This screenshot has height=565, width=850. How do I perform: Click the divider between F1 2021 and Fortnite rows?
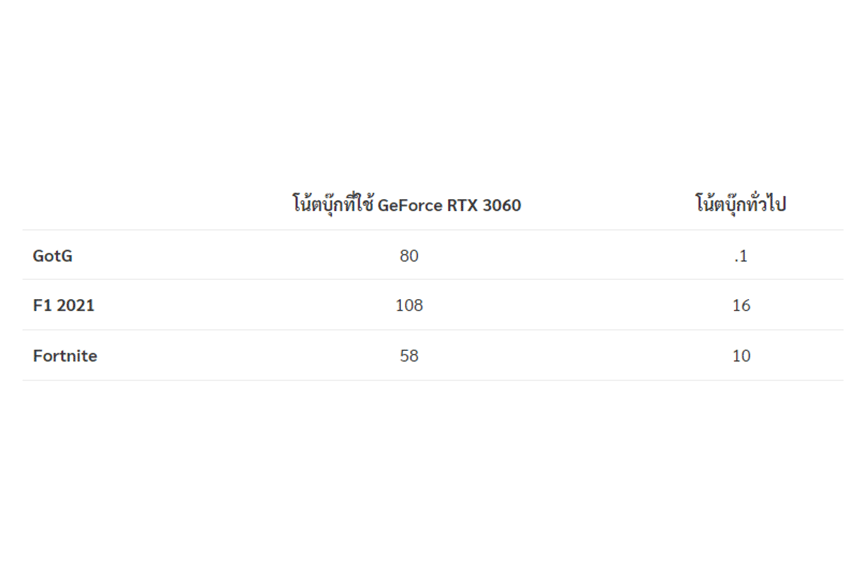432,330
